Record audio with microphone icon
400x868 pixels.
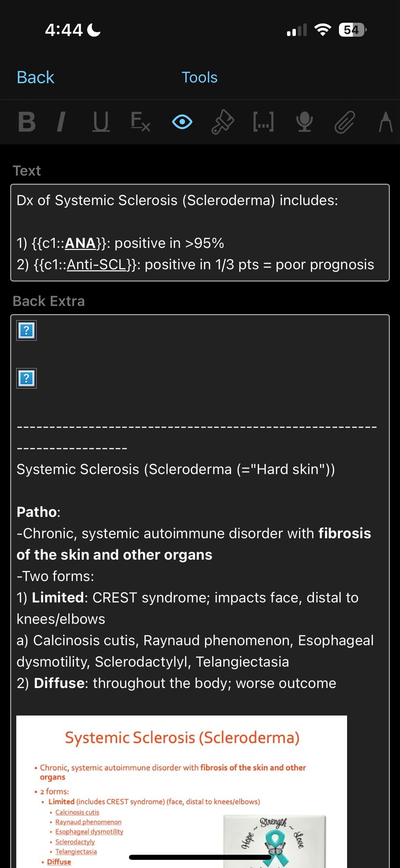(x=304, y=122)
